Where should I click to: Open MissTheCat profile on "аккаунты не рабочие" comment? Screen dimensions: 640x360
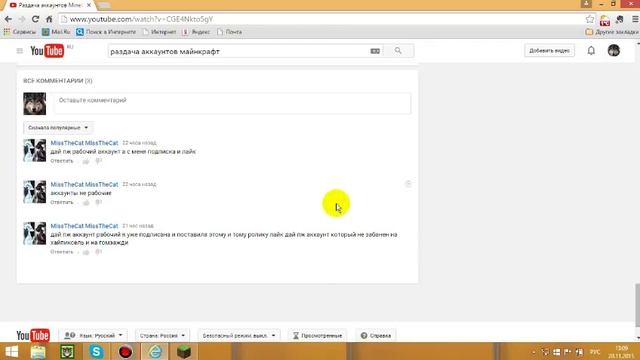[84, 184]
